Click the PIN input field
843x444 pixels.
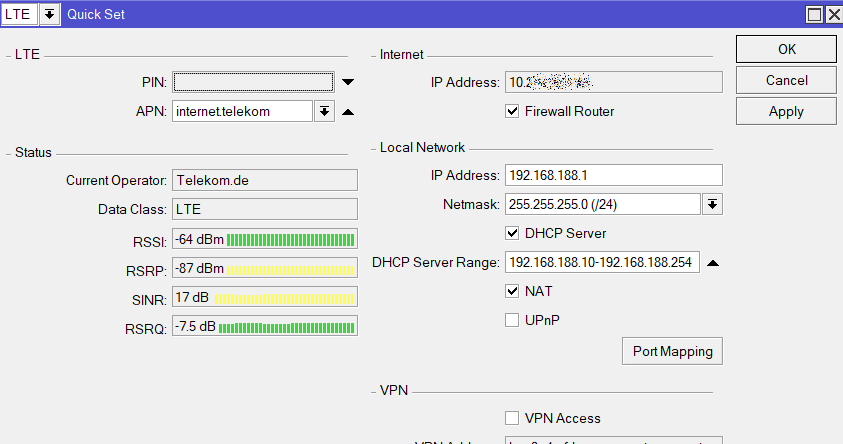pos(253,82)
